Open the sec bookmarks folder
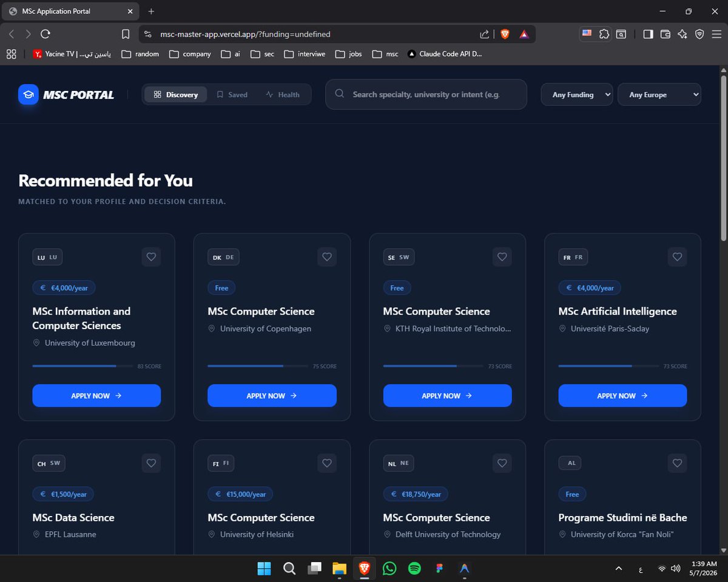Viewport: 728px width, 582px height. pyautogui.click(x=263, y=54)
